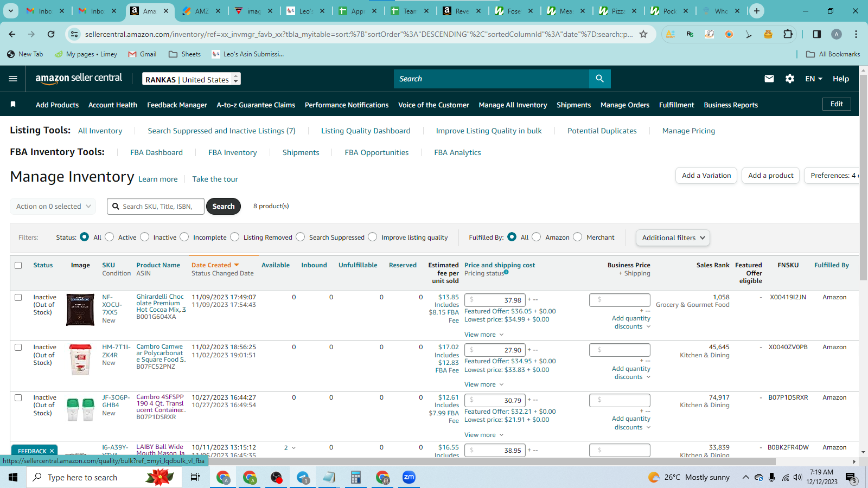Click the black Search button

pyautogui.click(x=224, y=206)
